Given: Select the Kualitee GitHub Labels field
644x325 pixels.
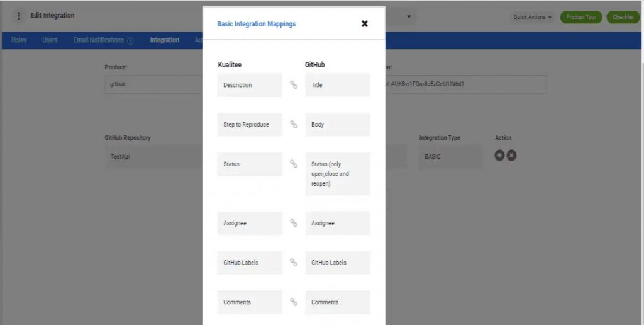Looking at the screenshot, I should [250, 263].
